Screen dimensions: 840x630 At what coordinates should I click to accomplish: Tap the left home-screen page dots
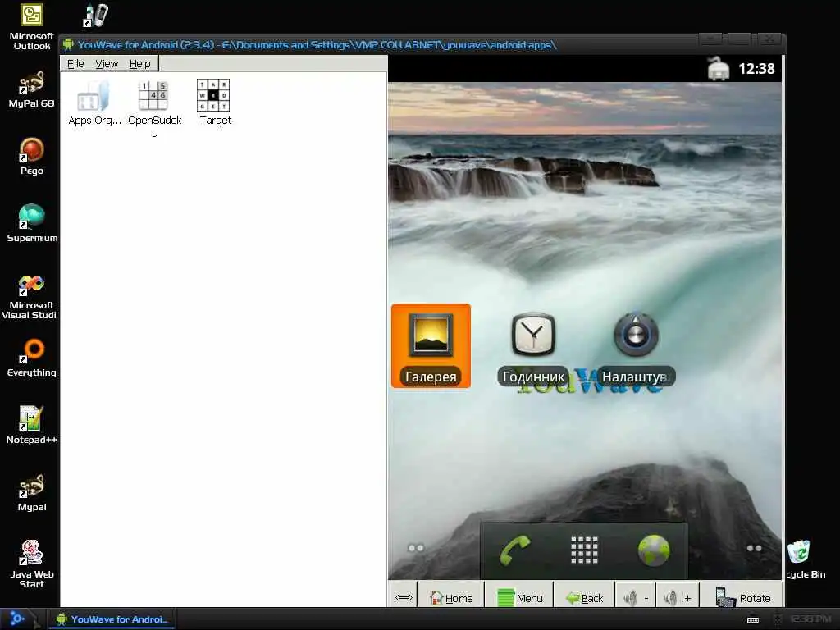(x=416, y=548)
